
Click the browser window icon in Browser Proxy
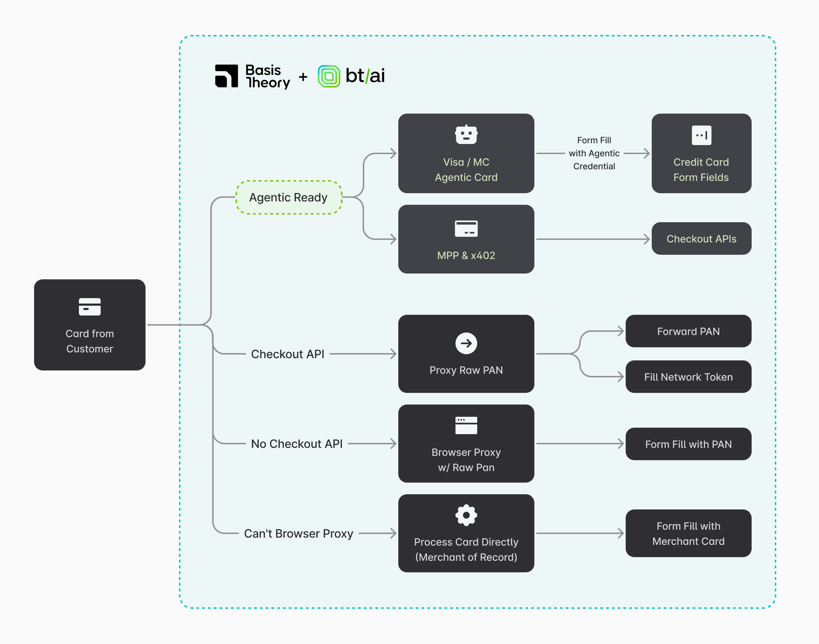[x=466, y=425]
